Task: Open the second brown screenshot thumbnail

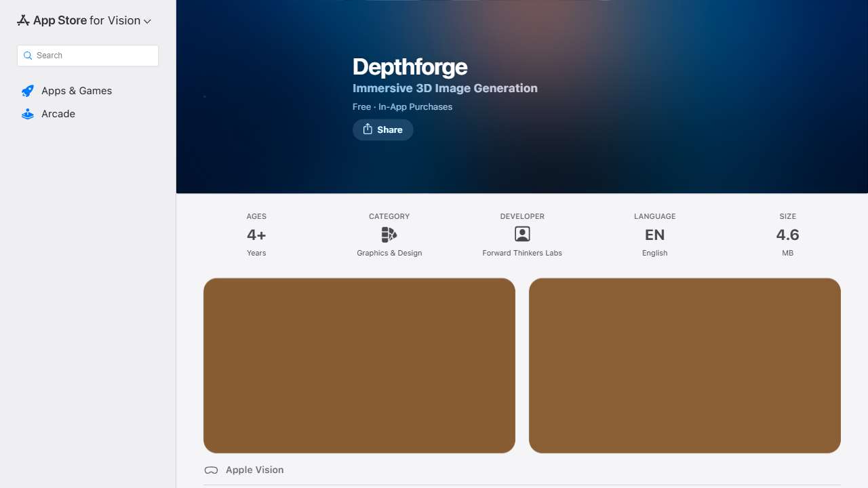Action: click(x=685, y=365)
